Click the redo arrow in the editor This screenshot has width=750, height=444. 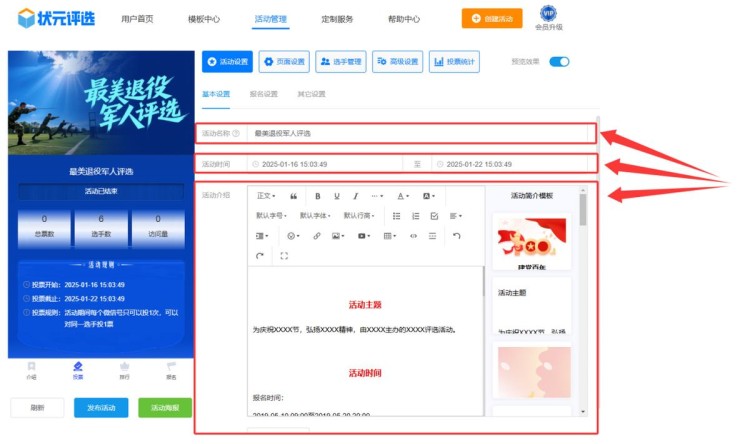tap(260, 256)
